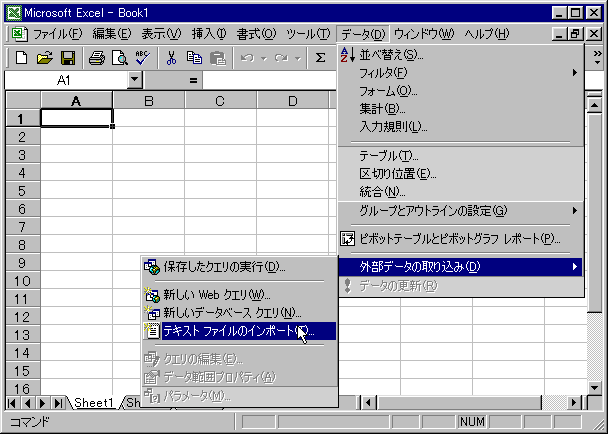Expand フィルタ(F) submenu
The height and width of the screenshot is (434, 608).
pyautogui.click(x=461, y=73)
